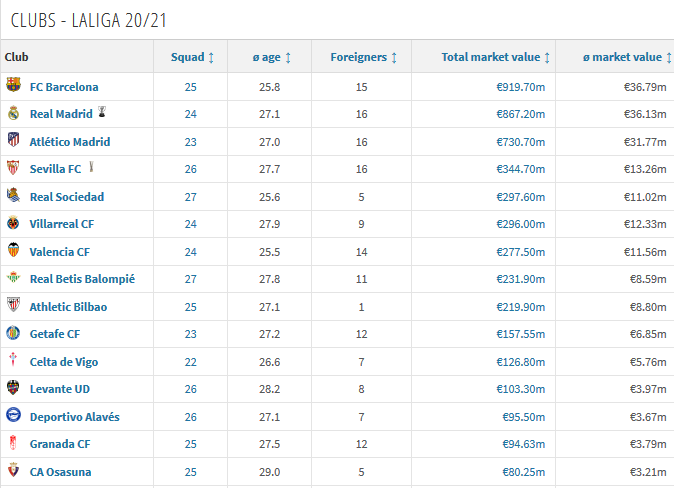The height and width of the screenshot is (488, 674).
Task: Click the trophy icon beside Sevilla FC
Action: point(92,168)
